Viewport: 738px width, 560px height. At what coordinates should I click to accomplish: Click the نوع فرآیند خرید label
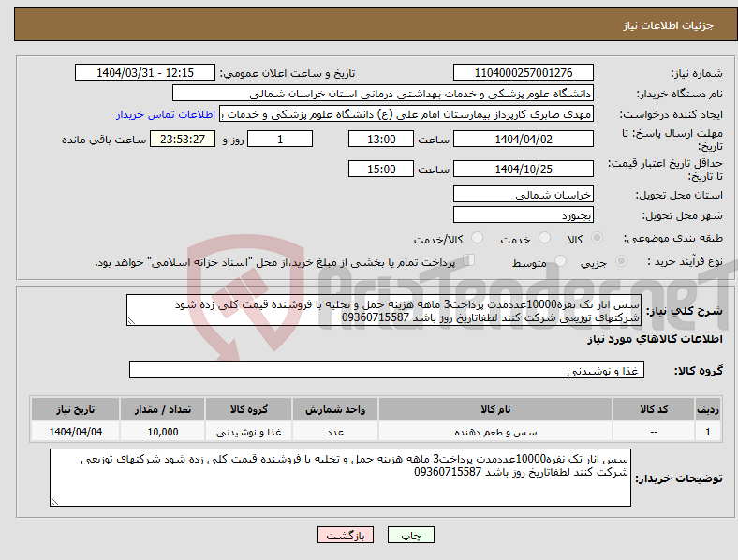tap(686, 261)
